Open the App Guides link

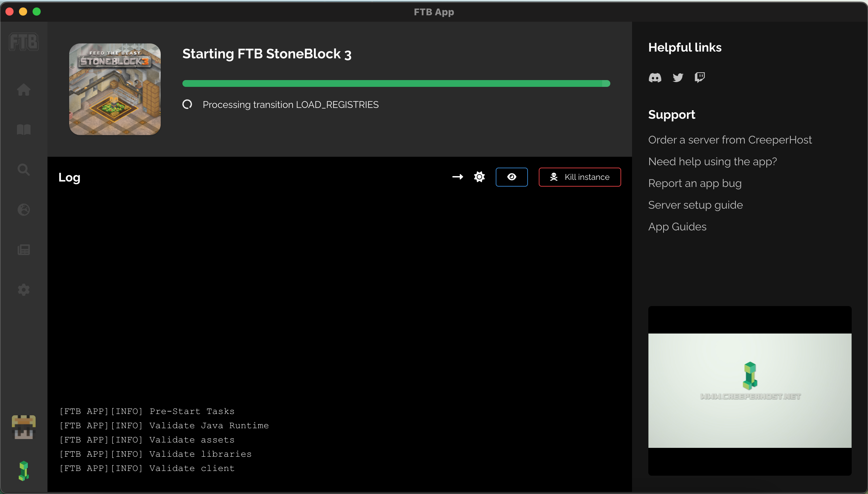(677, 227)
